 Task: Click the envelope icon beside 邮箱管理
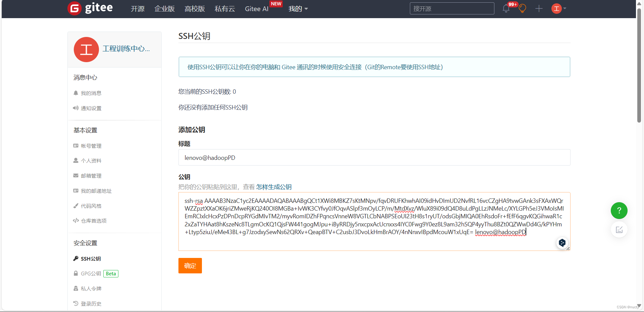point(76,175)
